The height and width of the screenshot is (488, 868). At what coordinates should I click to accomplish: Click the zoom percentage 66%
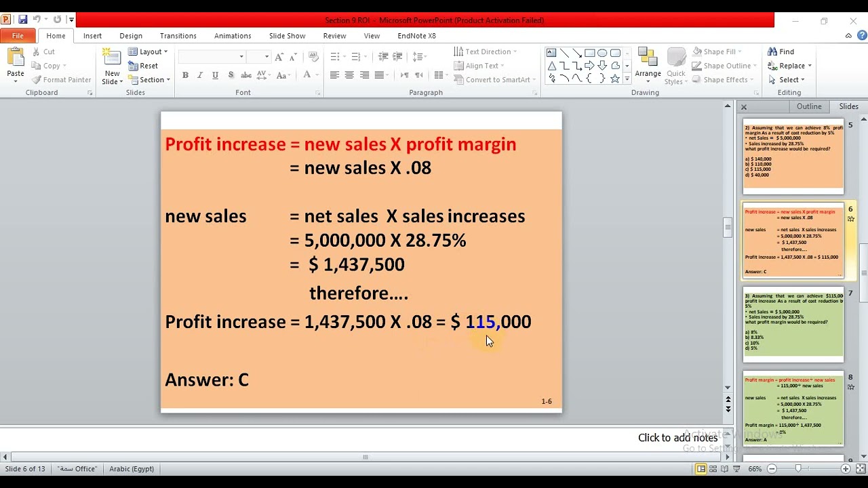click(755, 469)
